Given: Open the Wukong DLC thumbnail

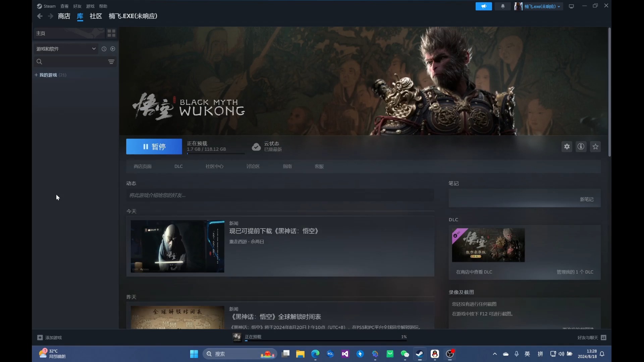Looking at the screenshot, I should (x=488, y=245).
